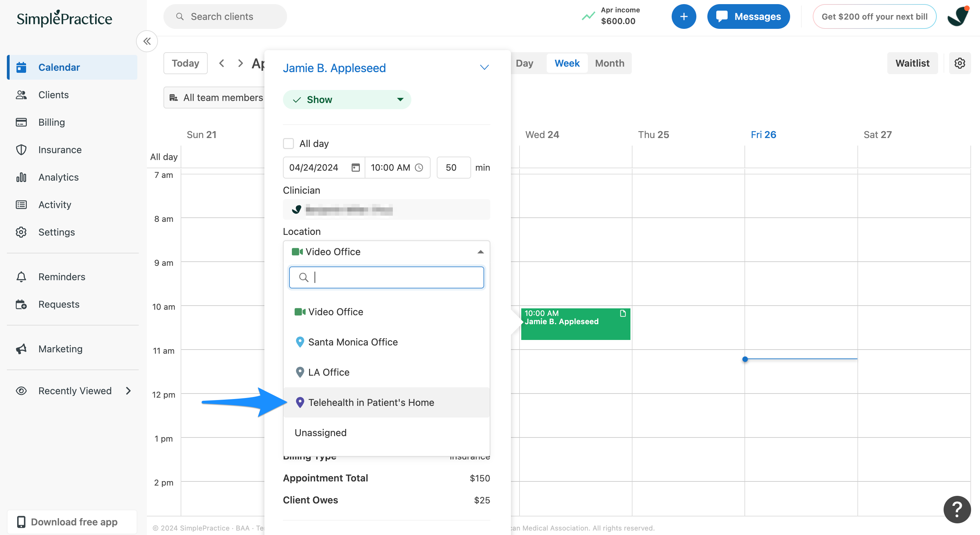Go to previous week arrow
The height and width of the screenshot is (535, 980).
222,63
